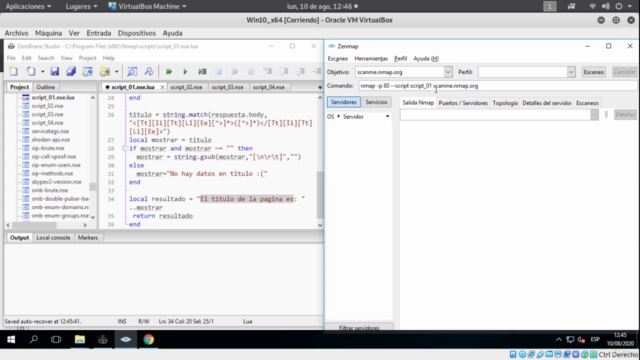Select the Servicios toggle button
The image size is (640, 360).
[x=376, y=102]
